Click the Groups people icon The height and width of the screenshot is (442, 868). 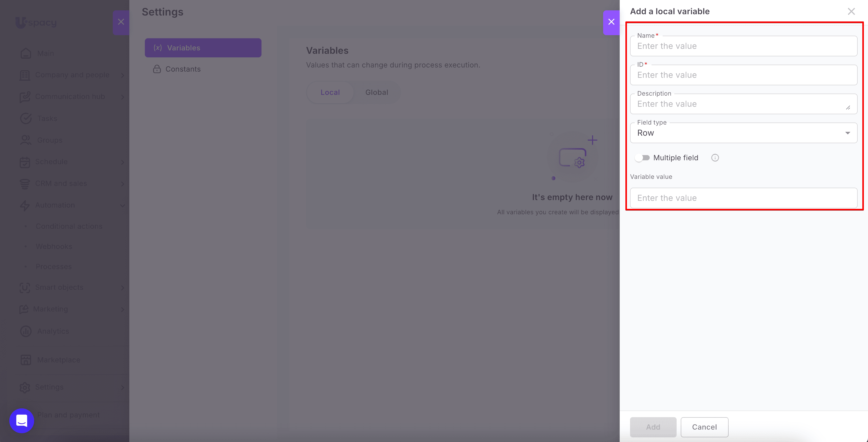(x=26, y=140)
